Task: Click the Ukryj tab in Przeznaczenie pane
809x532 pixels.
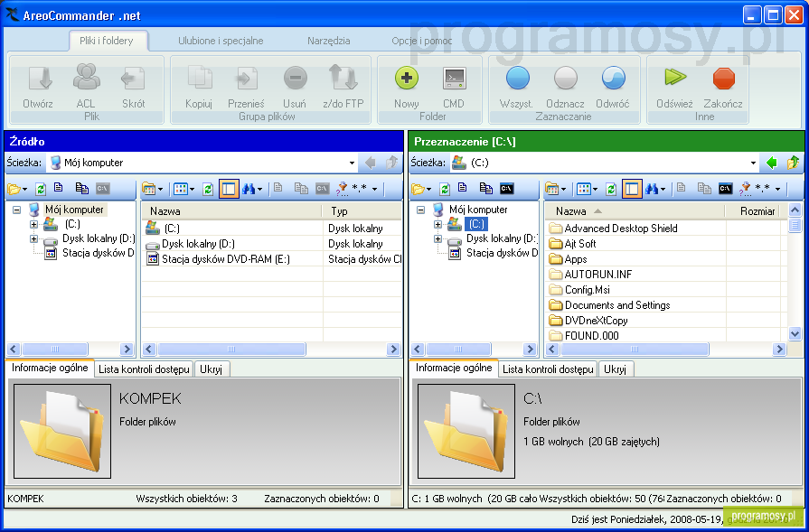Action: 615,369
